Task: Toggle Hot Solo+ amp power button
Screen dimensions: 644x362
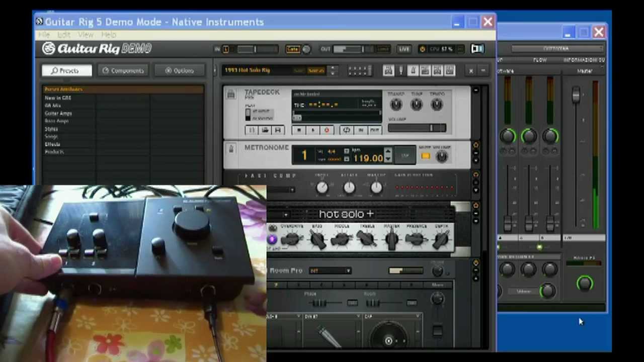Action: 476,206
